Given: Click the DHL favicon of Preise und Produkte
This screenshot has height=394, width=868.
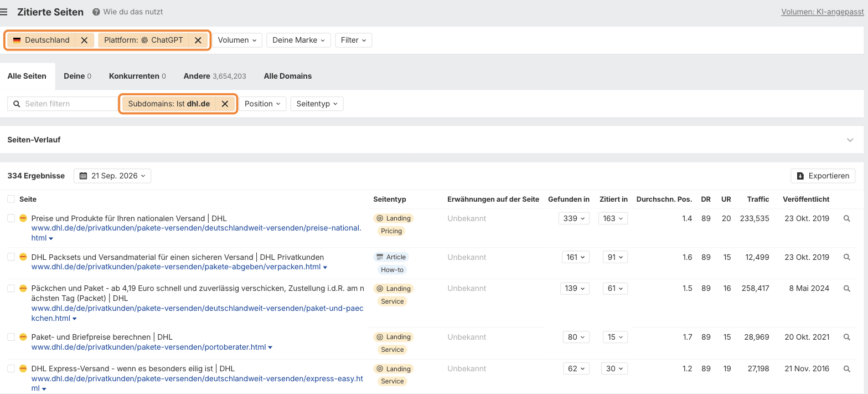Looking at the screenshot, I should click(x=23, y=218).
